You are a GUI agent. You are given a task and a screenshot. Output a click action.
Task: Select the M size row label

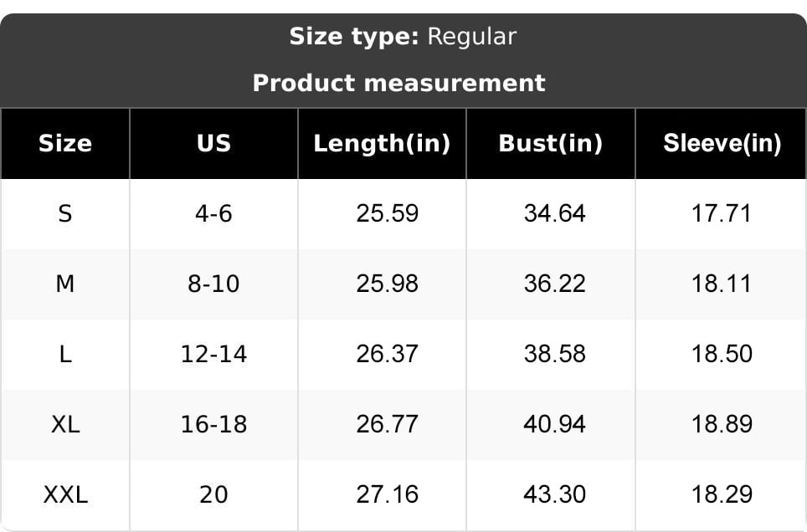[65, 284]
